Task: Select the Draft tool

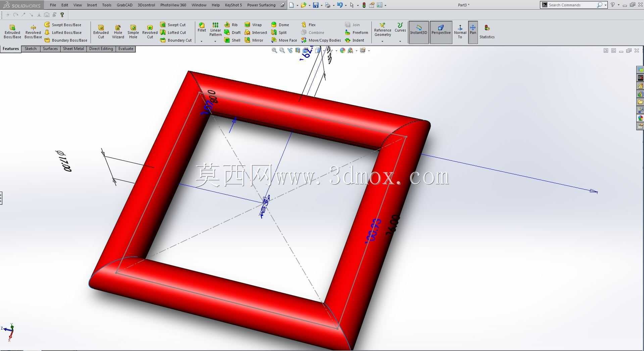Action: (x=232, y=33)
